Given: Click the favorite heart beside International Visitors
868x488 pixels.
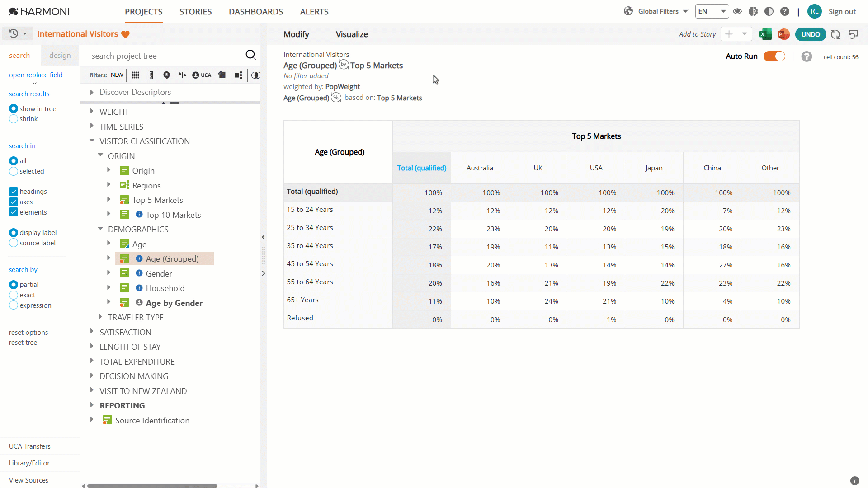Looking at the screenshot, I should [126, 34].
